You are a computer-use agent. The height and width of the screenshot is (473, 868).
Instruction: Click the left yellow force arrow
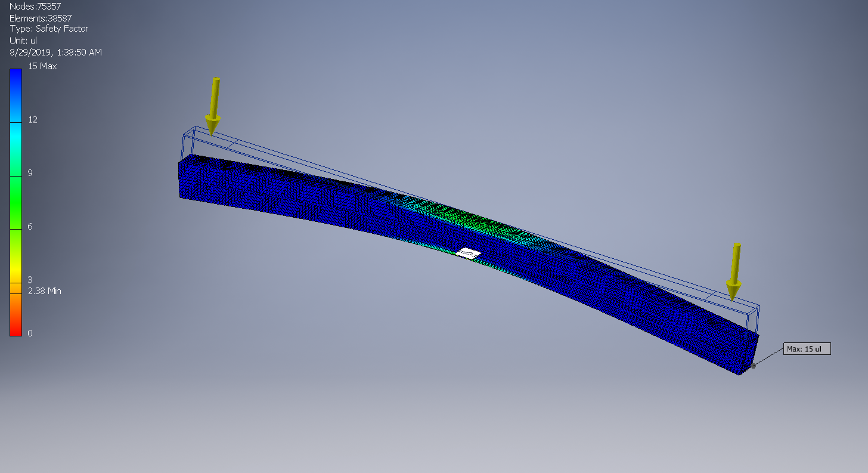[x=213, y=106]
